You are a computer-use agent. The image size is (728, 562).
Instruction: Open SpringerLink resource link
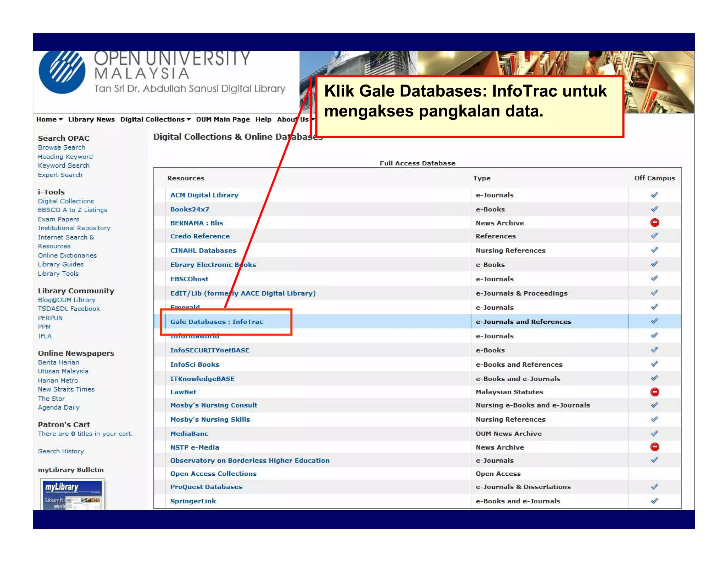tap(193, 501)
